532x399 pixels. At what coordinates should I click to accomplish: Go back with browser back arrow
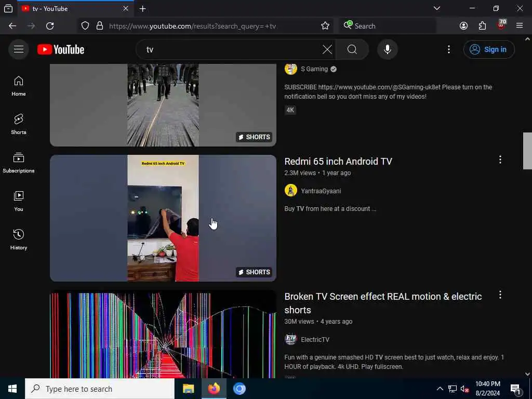click(x=12, y=26)
